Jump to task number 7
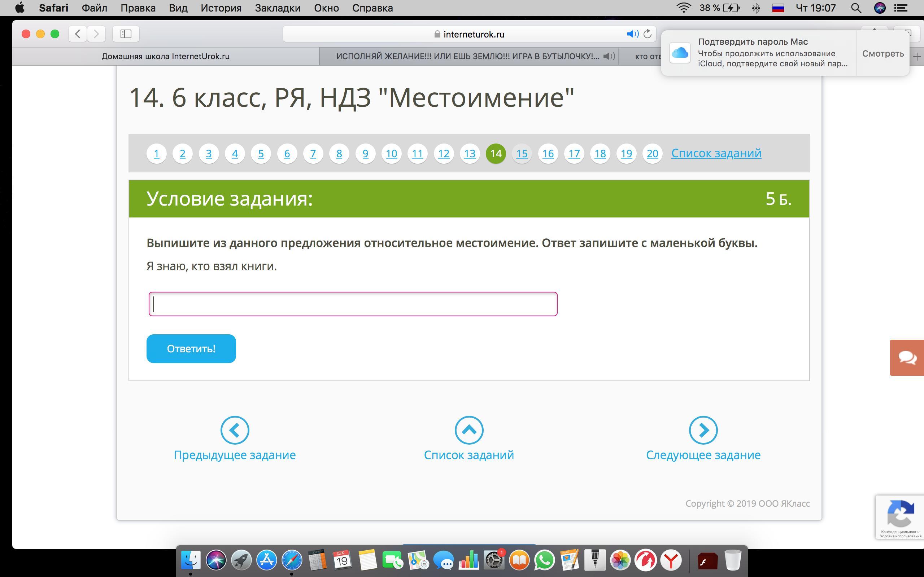 click(x=313, y=153)
